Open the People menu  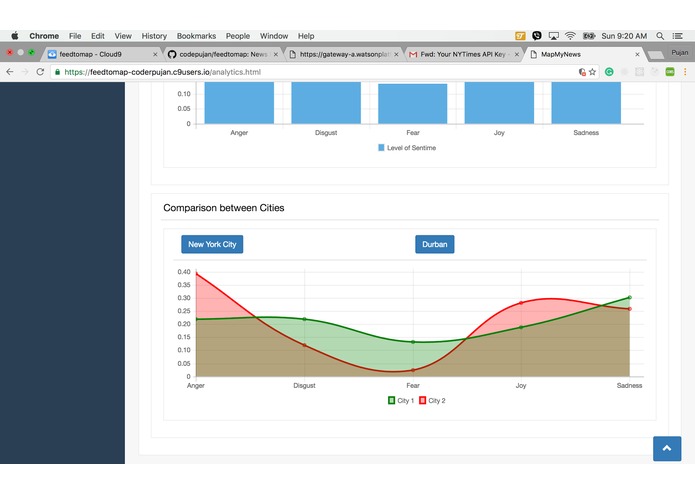[238, 36]
